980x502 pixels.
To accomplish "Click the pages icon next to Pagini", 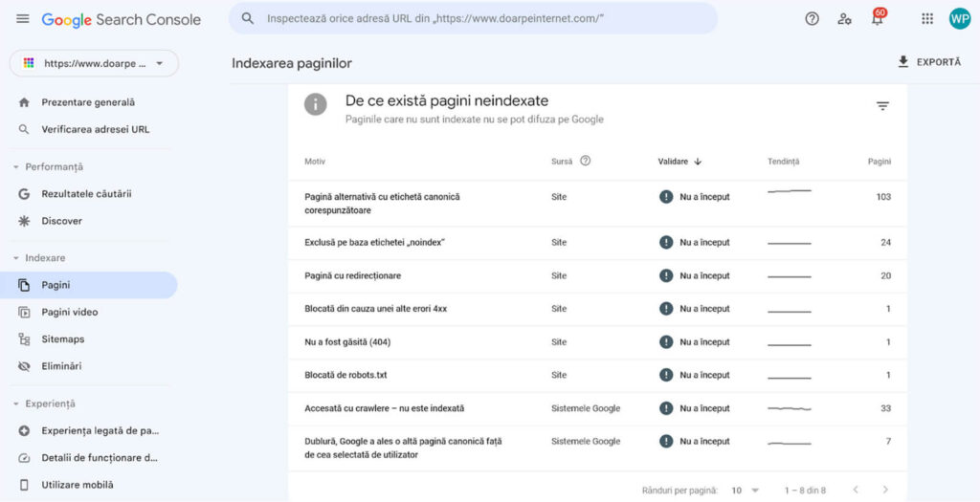I will click(x=24, y=285).
